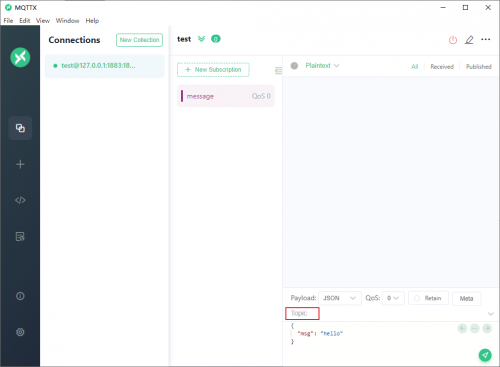Open the Window menu

[67, 21]
